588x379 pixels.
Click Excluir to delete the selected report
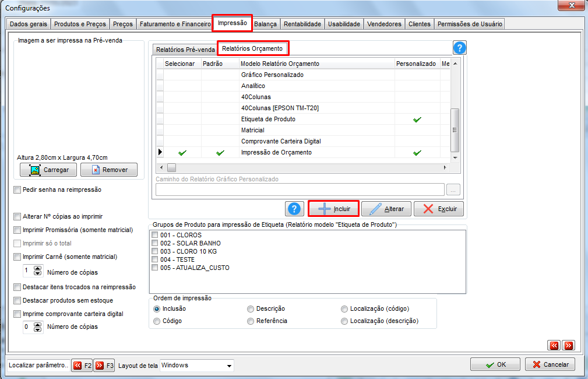[x=439, y=209]
